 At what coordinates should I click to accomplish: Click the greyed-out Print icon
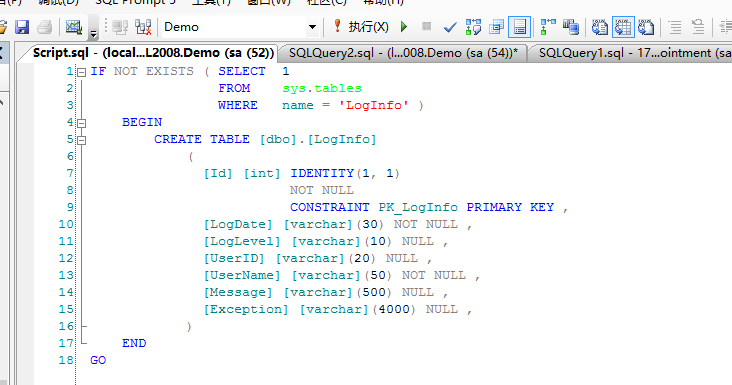click(45, 27)
